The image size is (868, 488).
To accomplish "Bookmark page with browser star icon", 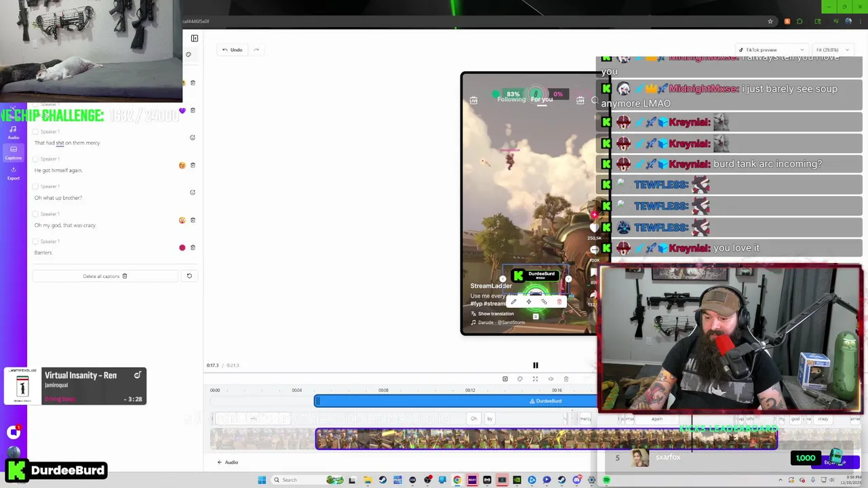I will coord(770,22).
